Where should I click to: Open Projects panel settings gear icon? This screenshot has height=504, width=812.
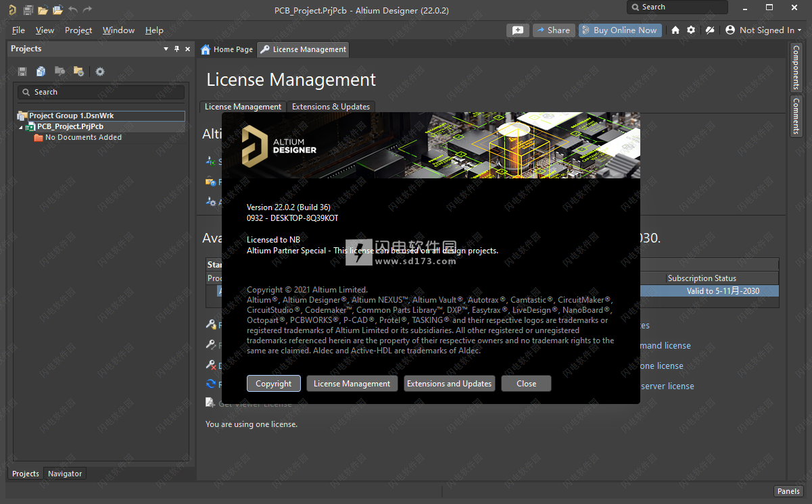[x=99, y=71]
